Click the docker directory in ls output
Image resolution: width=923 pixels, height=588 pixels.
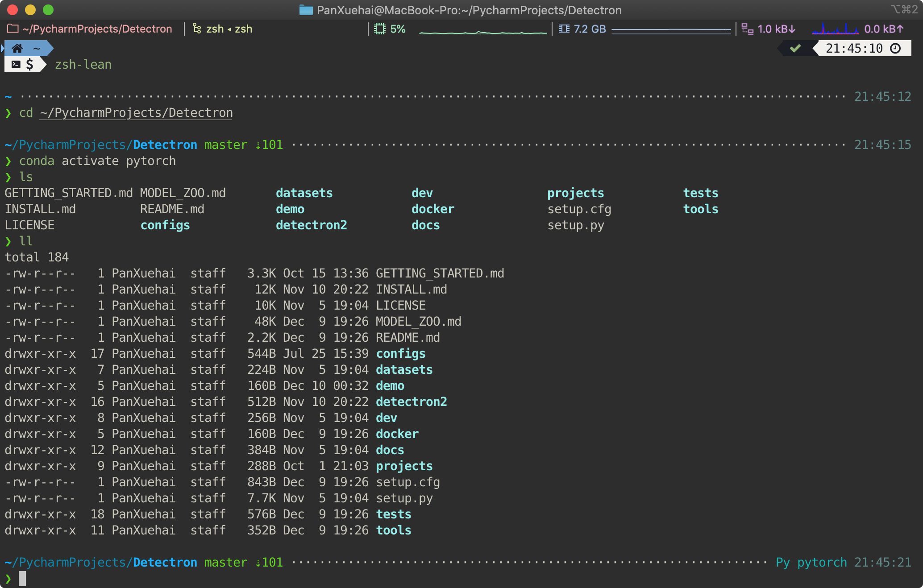(433, 209)
